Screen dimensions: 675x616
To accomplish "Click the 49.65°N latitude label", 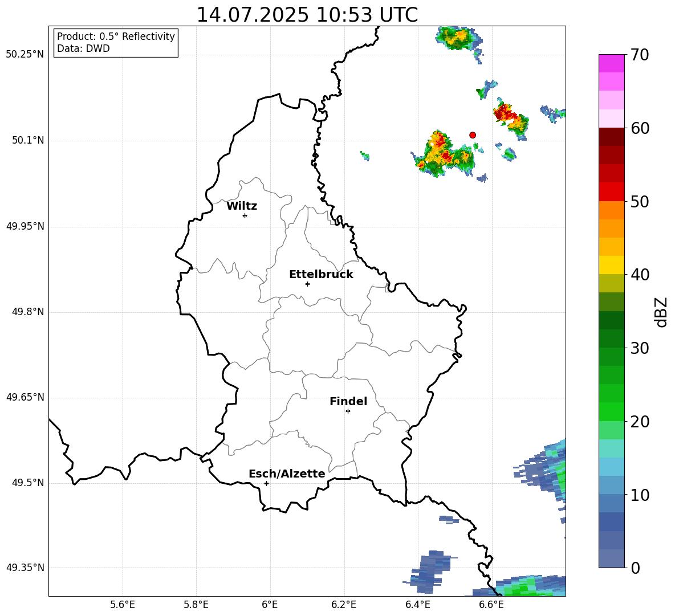I will pyautogui.click(x=25, y=397).
